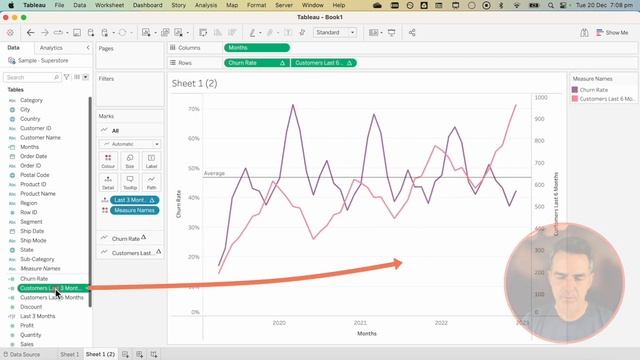Click New Dashboard tab icon at bottom
Screen dimensions: 640x360
pos(140,354)
